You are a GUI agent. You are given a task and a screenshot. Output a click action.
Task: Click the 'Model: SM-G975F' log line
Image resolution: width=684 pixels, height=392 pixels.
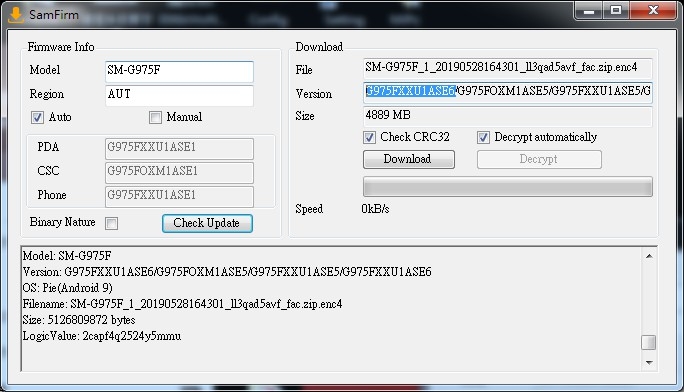67,256
